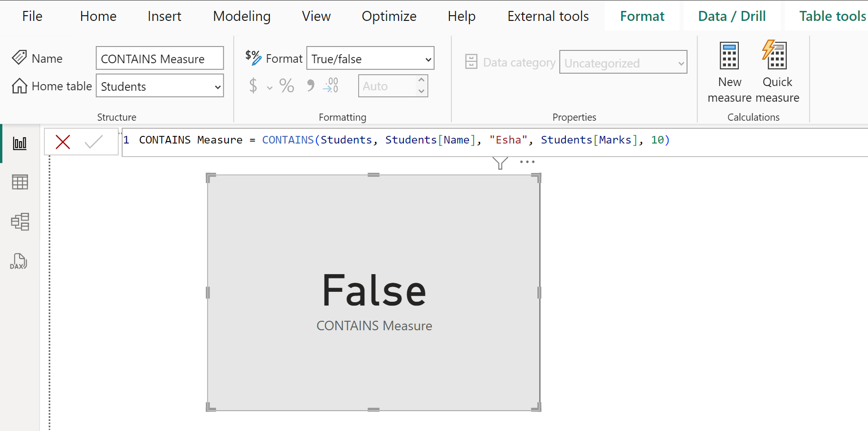
Task: Open the External tools ribbon tab
Action: point(547,16)
